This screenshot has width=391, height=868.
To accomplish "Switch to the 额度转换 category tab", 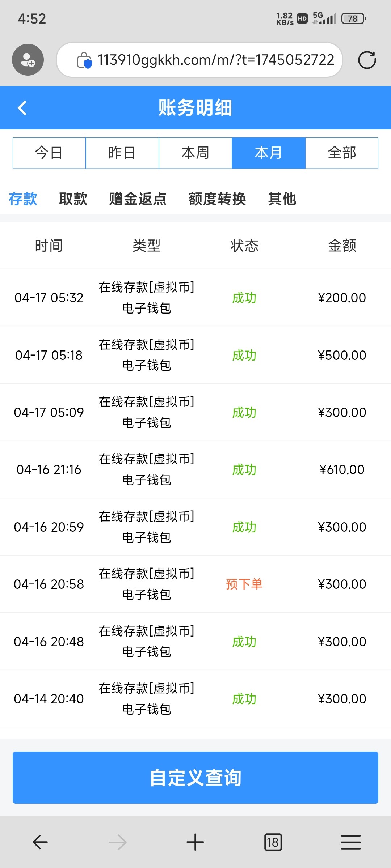I will click(217, 199).
